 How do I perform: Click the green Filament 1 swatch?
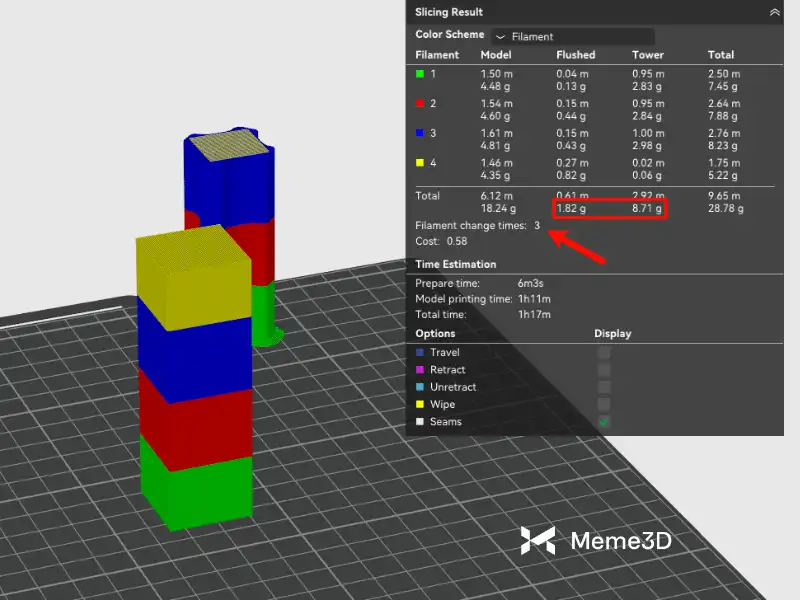pyautogui.click(x=420, y=74)
